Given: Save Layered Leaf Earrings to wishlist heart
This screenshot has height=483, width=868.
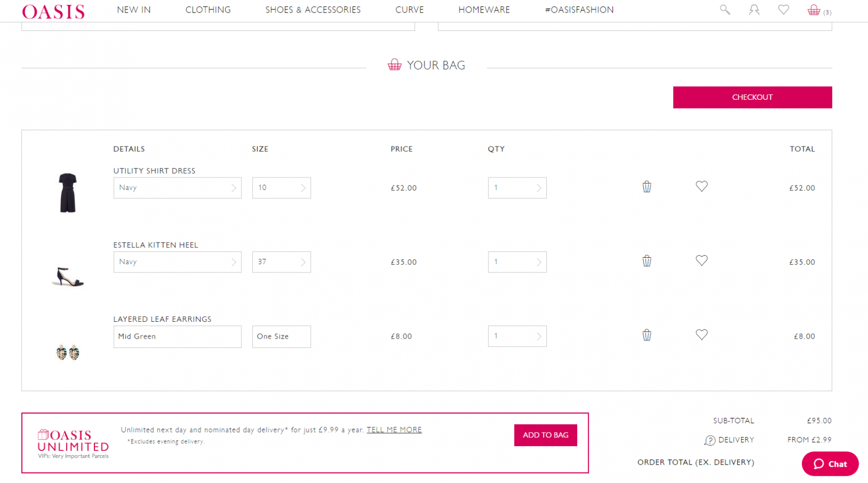Looking at the screenshot, I should [x=701, y=335].
